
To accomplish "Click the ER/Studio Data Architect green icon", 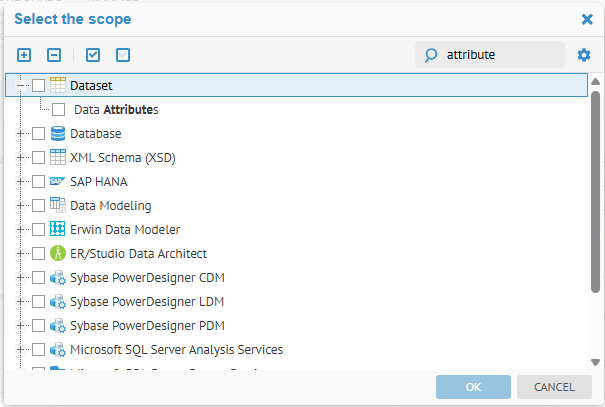I will pyautogui.click(x=58, y=254).
